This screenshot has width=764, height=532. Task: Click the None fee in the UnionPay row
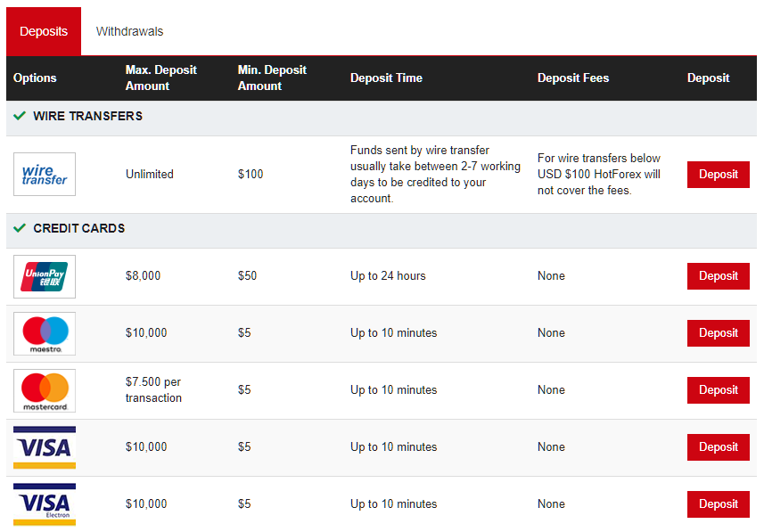pos(551,275)
